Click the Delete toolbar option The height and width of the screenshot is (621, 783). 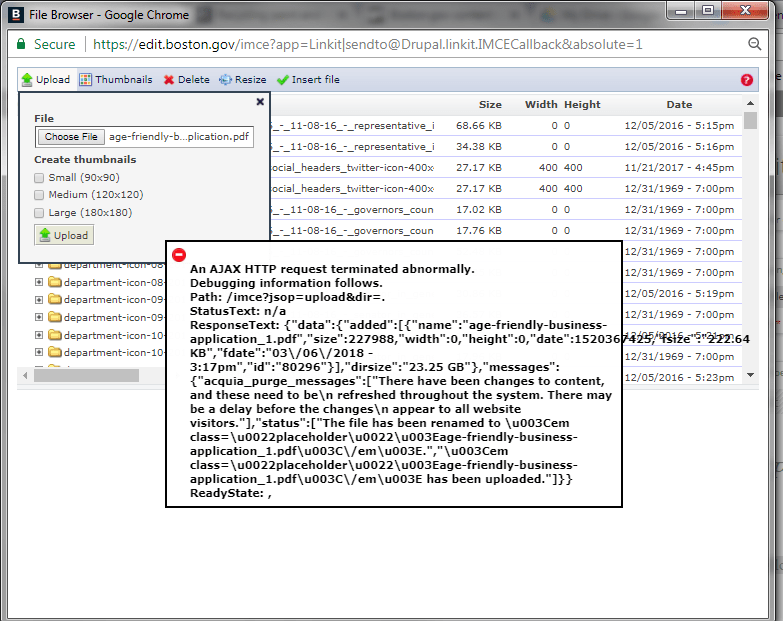coord(187,80)
